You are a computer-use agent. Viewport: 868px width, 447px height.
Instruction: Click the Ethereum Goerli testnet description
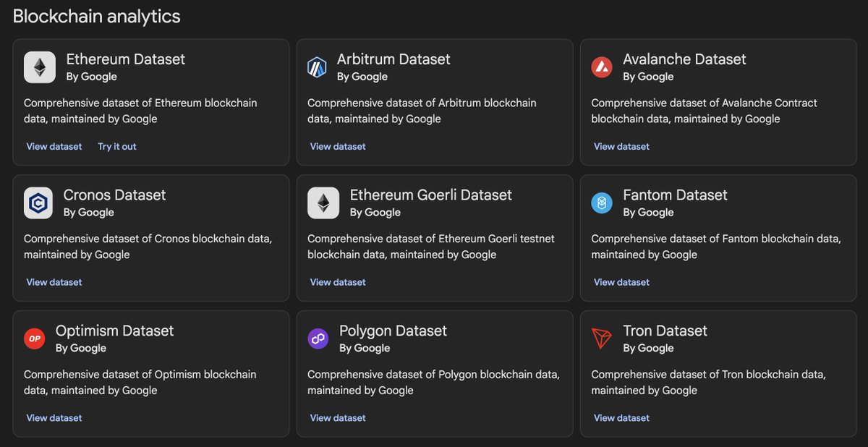(431, 247)
